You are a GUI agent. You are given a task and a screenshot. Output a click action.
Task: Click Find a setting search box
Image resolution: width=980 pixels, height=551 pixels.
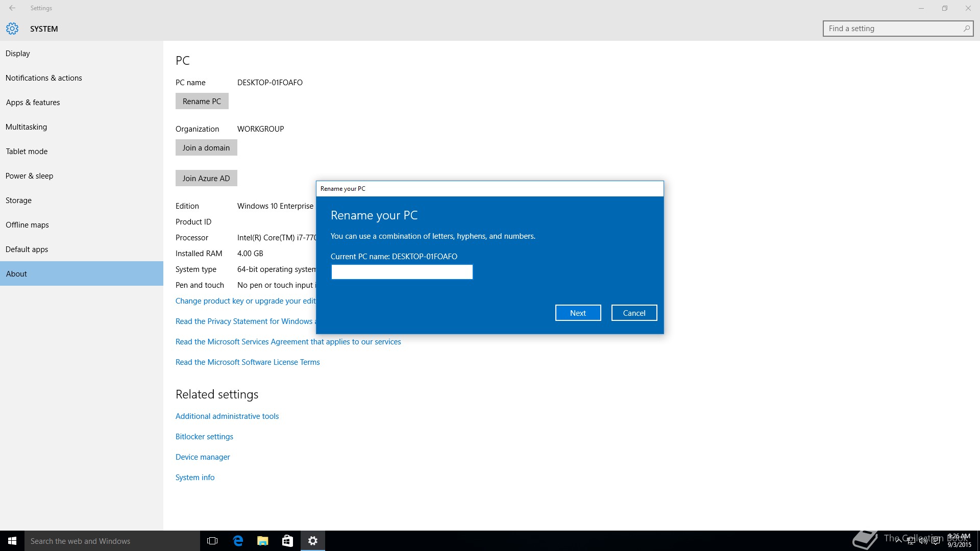[893, 29]
